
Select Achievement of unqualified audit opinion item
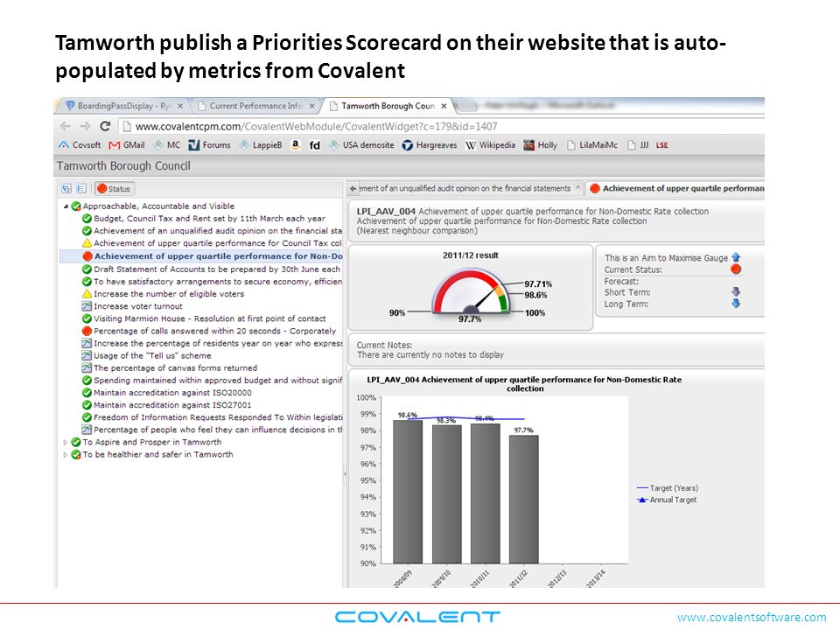coord(212,231)
